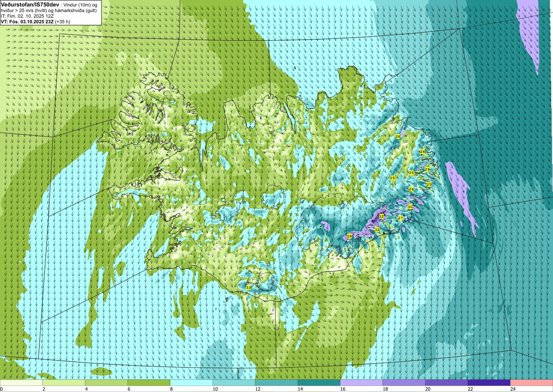Click the 12–14 m/s teal legend swatch
Screen dimensions: 553x392
[x=276, y=383]
